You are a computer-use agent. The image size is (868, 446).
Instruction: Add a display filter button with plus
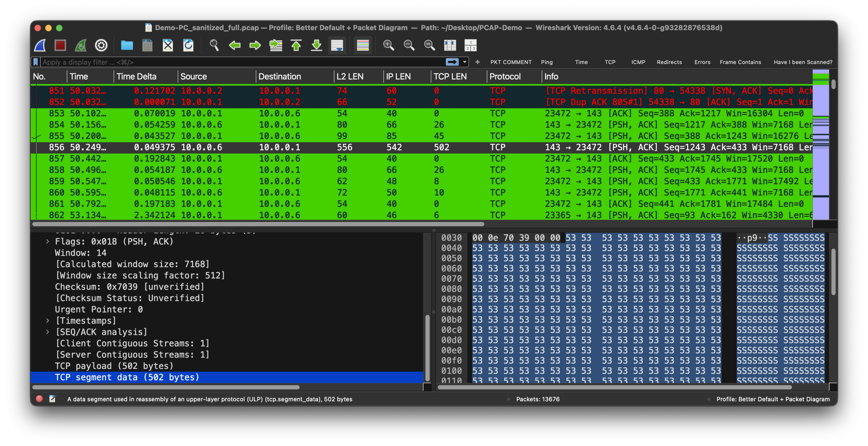pos(477,62)
